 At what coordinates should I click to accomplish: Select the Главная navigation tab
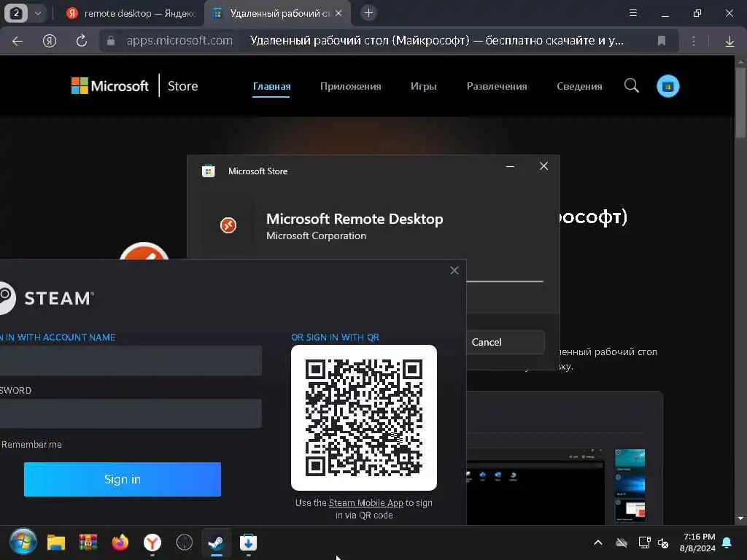point(271,87)
